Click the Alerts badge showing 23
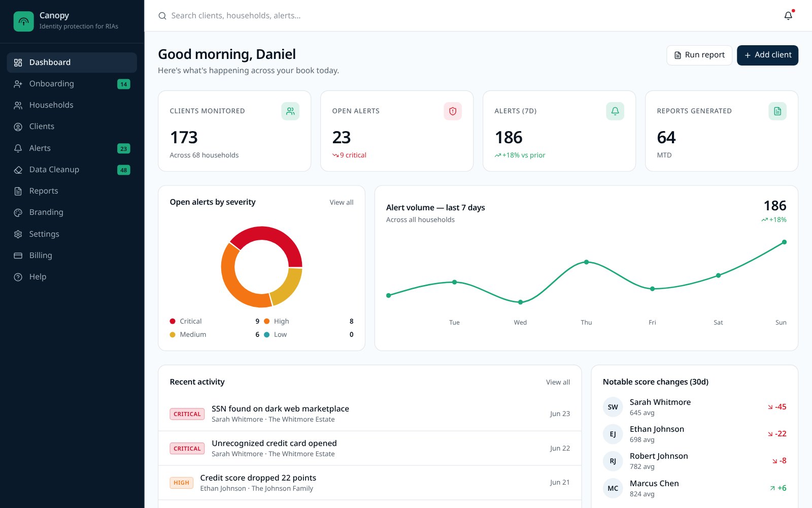 pos(124,148)
